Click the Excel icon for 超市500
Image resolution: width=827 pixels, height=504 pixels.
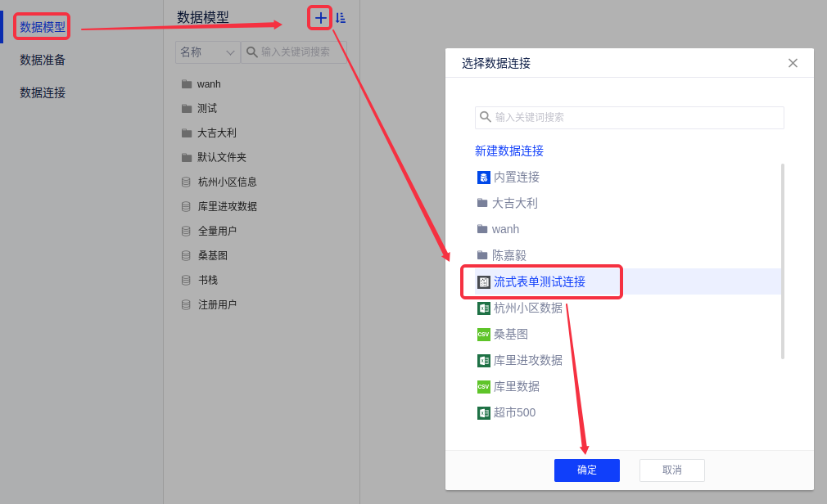pyautogui.click(x=483, y=413)
